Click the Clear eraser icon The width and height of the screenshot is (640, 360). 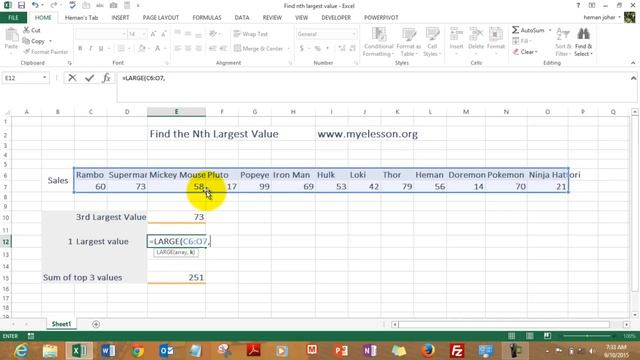click(x=516, y=52)
